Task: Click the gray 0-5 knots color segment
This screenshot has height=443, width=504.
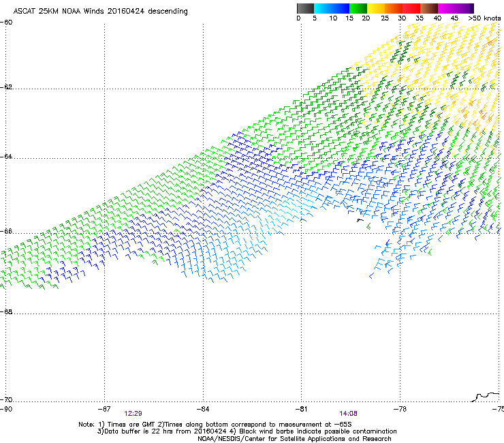Action: [305, 8]
